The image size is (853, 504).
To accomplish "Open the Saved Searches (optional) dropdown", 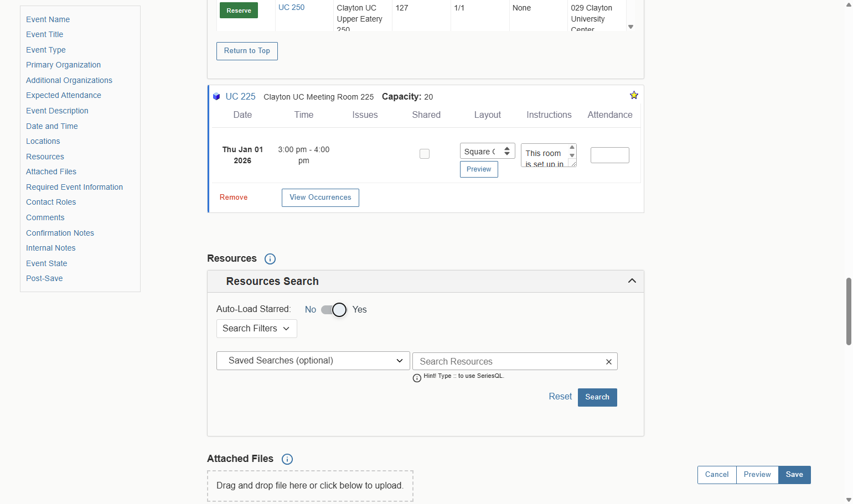I will pos(313,361).
